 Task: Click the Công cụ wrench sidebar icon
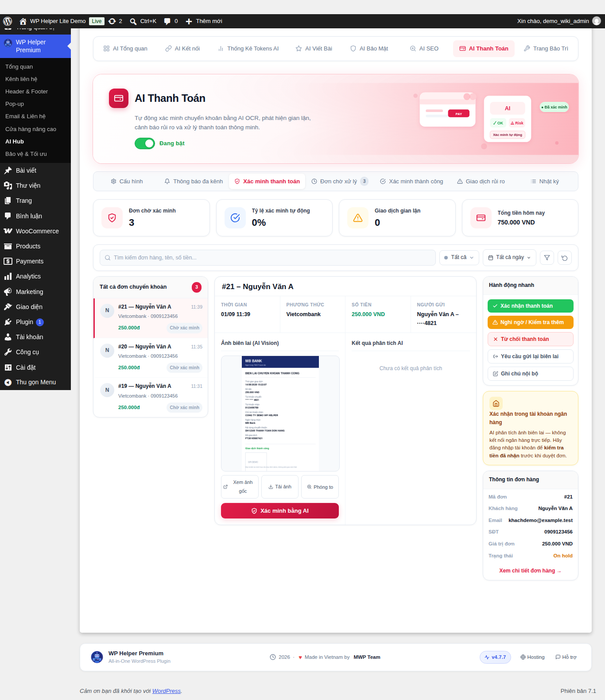tap(8, 352)
